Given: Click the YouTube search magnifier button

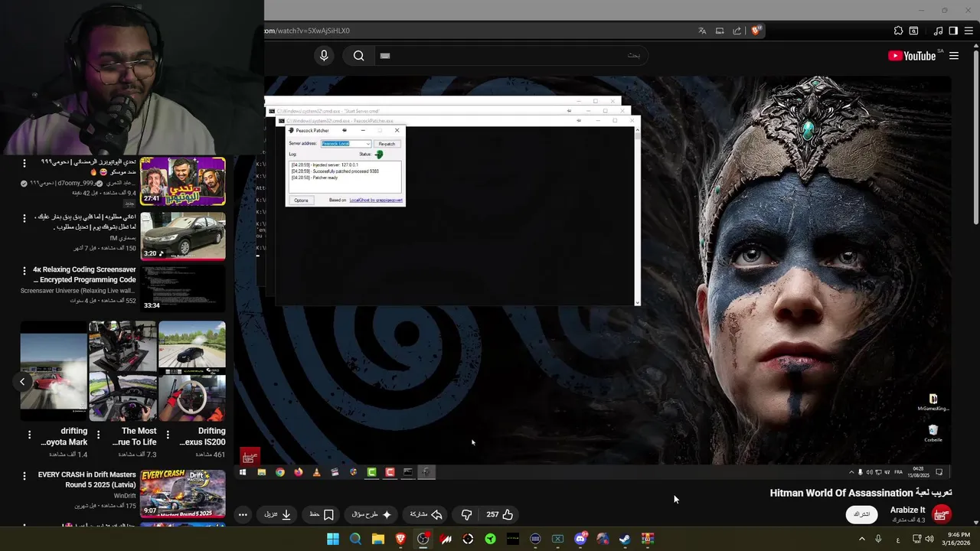Looking at the screenshot, I should click(358, 55).
